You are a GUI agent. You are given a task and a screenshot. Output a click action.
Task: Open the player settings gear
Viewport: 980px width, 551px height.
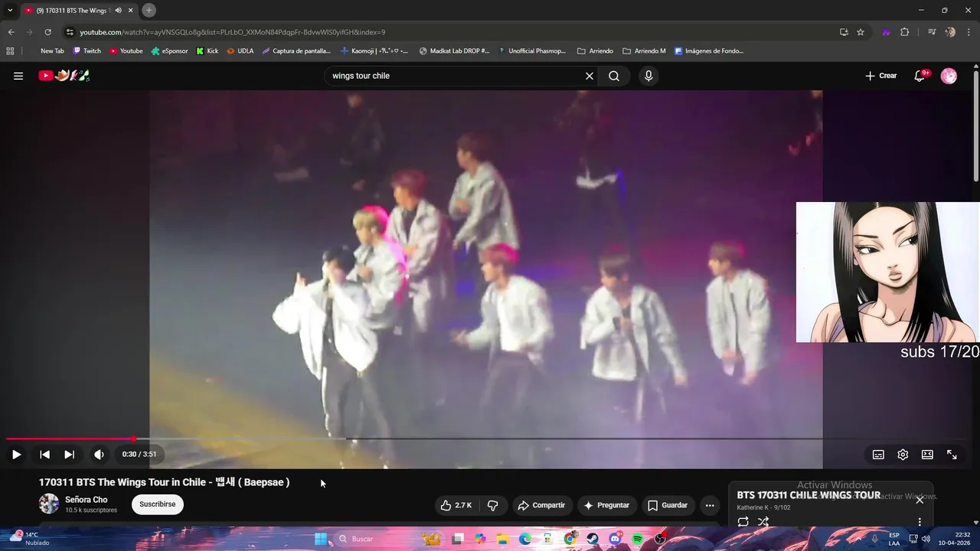903,455
